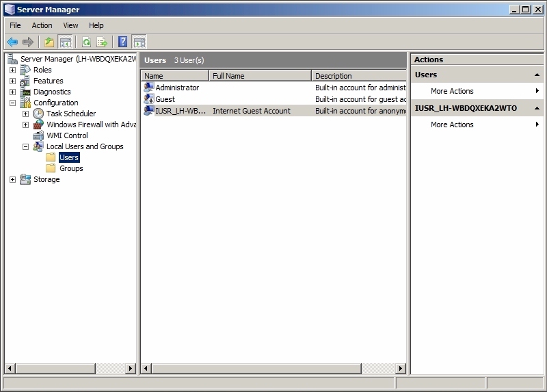Open the Help menu
The height and width of the screenshot is (392, 547).
(x=96, y=25)
